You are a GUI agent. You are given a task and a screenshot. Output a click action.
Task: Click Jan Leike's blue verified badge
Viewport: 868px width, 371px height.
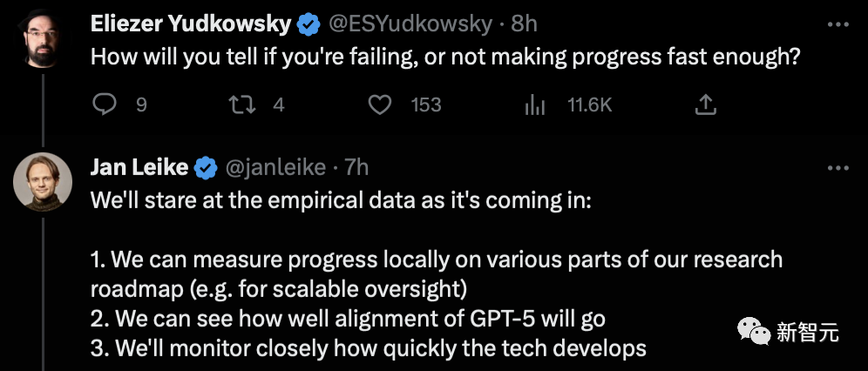(x=206, y=168)
